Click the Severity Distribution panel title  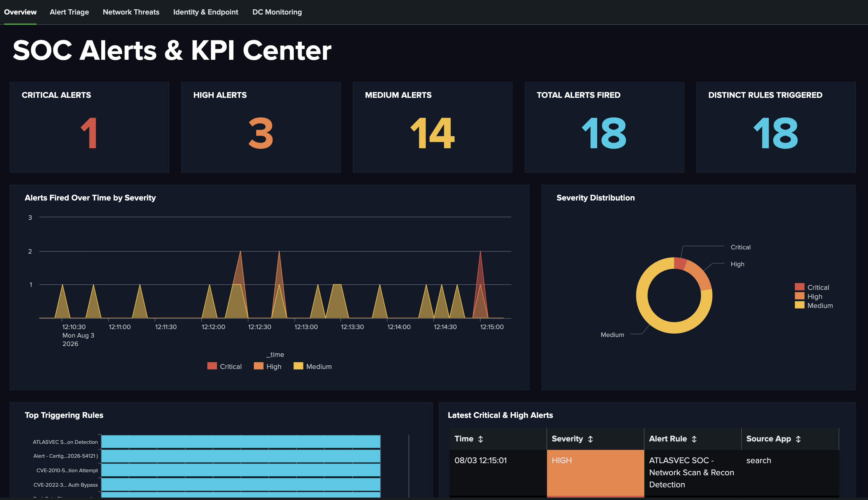[x=595, y=197]
